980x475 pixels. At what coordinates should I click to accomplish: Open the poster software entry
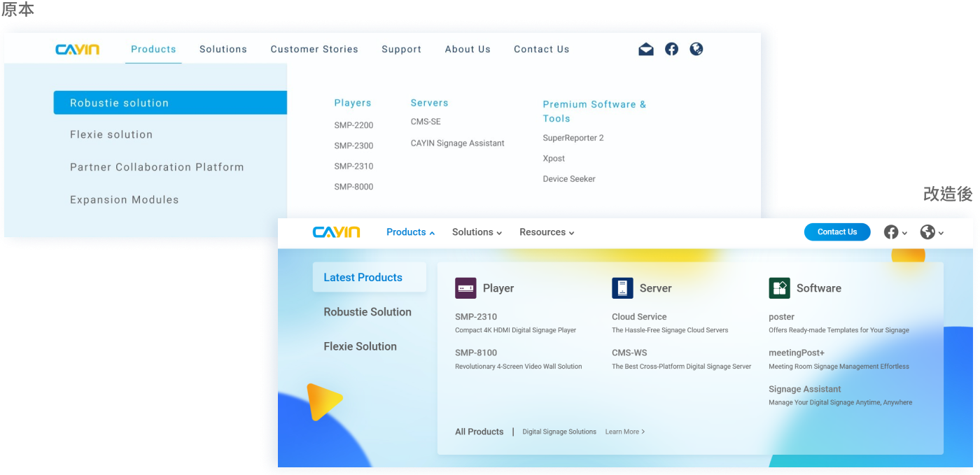[x=839, y=322]
